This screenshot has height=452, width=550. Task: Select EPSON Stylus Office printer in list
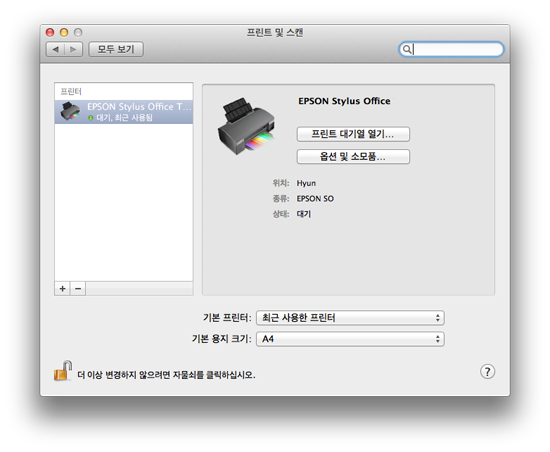pos(123,112)
